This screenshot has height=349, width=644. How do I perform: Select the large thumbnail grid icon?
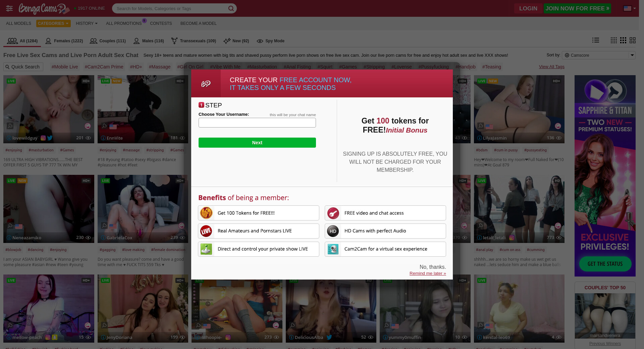pos(633,40)
